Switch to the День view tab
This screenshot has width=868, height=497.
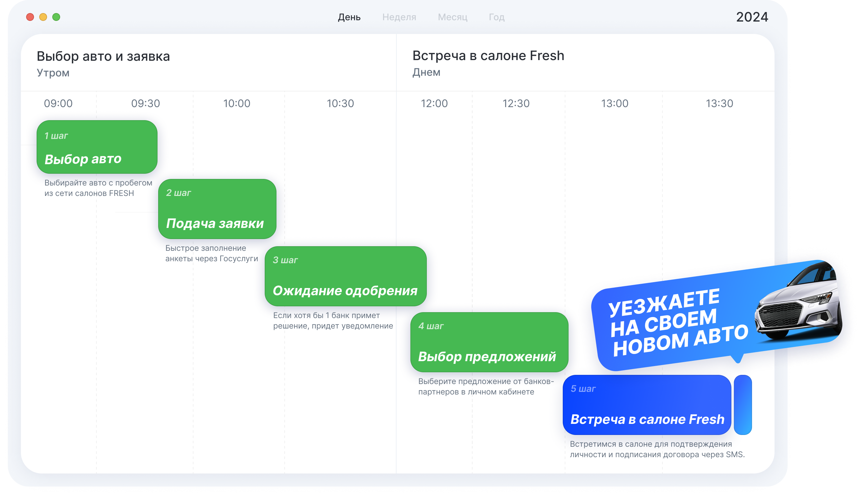pos(349,17)
